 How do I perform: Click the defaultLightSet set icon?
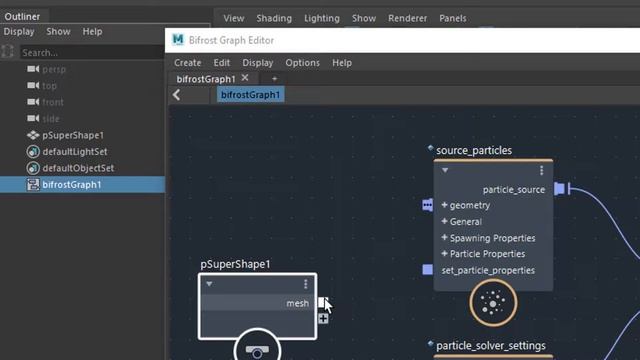33,151
